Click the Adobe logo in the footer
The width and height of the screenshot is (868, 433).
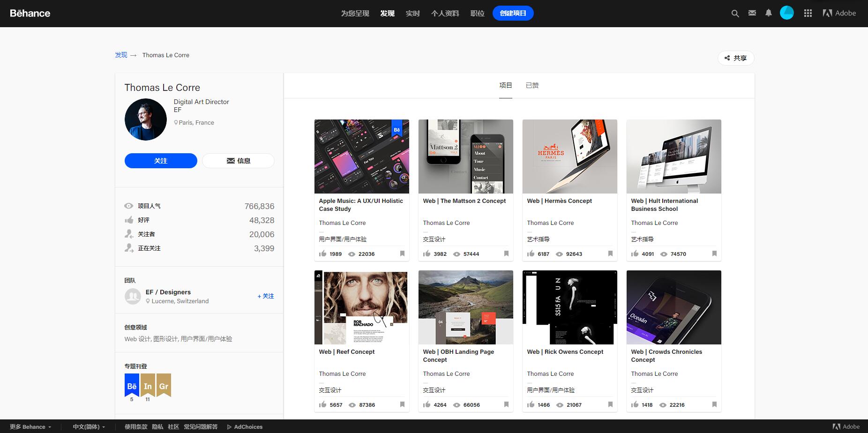click(846, 426)
